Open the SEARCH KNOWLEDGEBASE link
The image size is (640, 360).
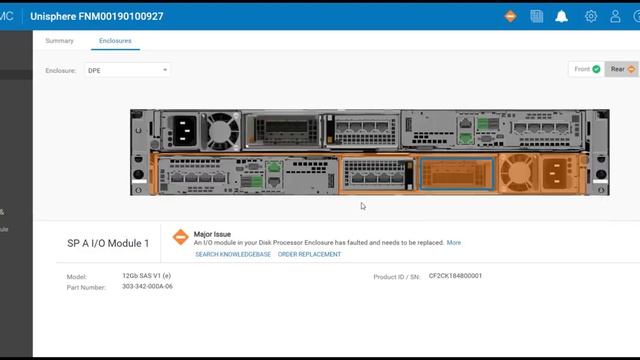233,254
